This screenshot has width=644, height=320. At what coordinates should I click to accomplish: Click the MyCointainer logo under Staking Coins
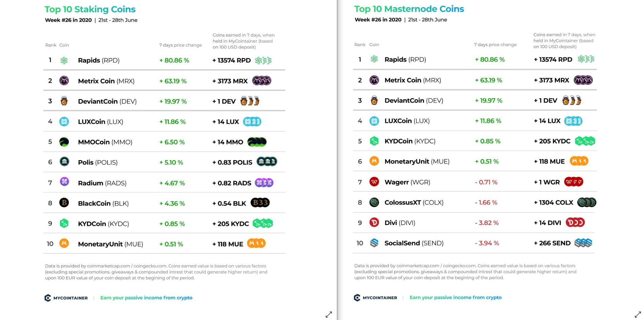66,298
